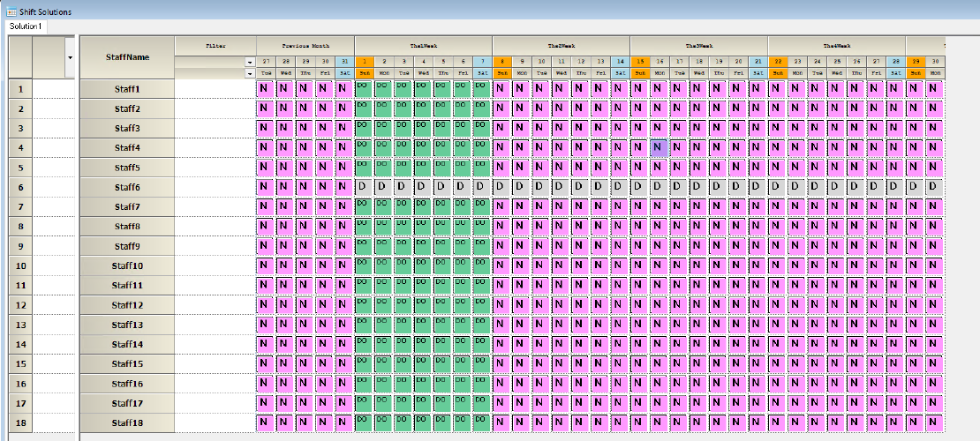Select the Staff17 name cell
Screen dimensions: 980x441
point(127,404)
